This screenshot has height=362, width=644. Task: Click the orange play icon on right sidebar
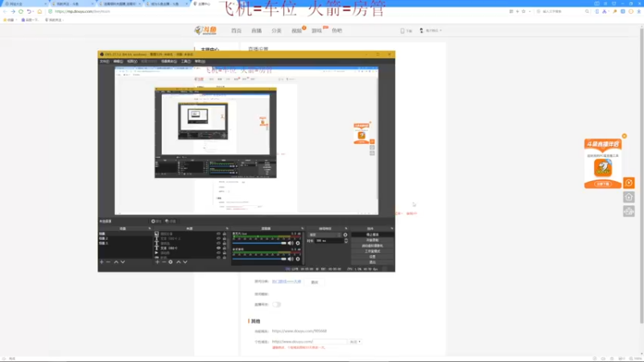pyautogui.click(x=629, y=183)
